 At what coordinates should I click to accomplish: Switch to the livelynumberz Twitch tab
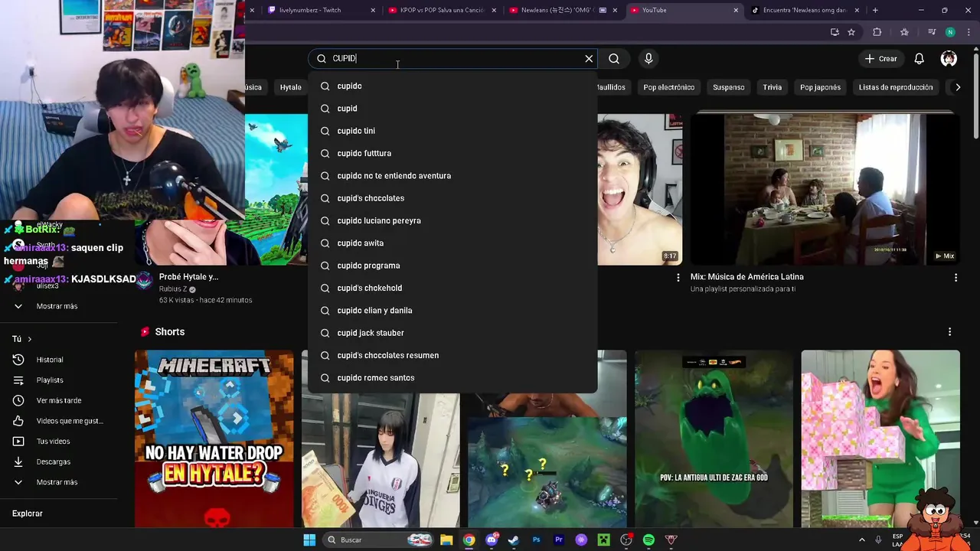(321, 10)
